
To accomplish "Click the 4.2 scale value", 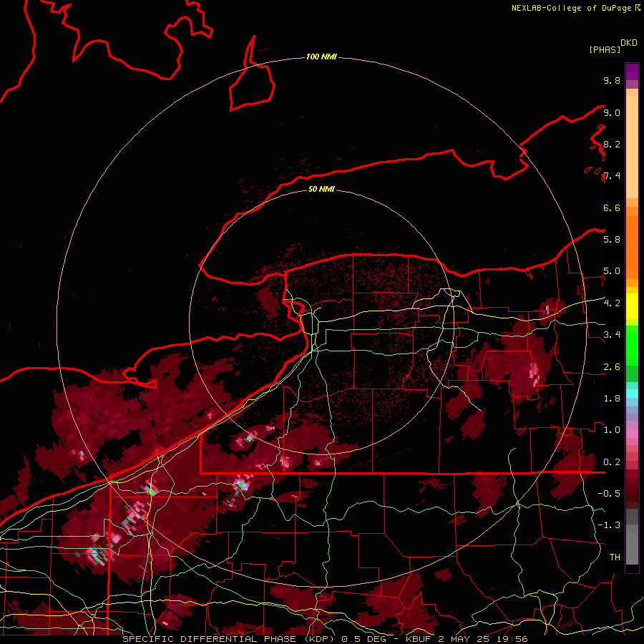I will 612,303.
